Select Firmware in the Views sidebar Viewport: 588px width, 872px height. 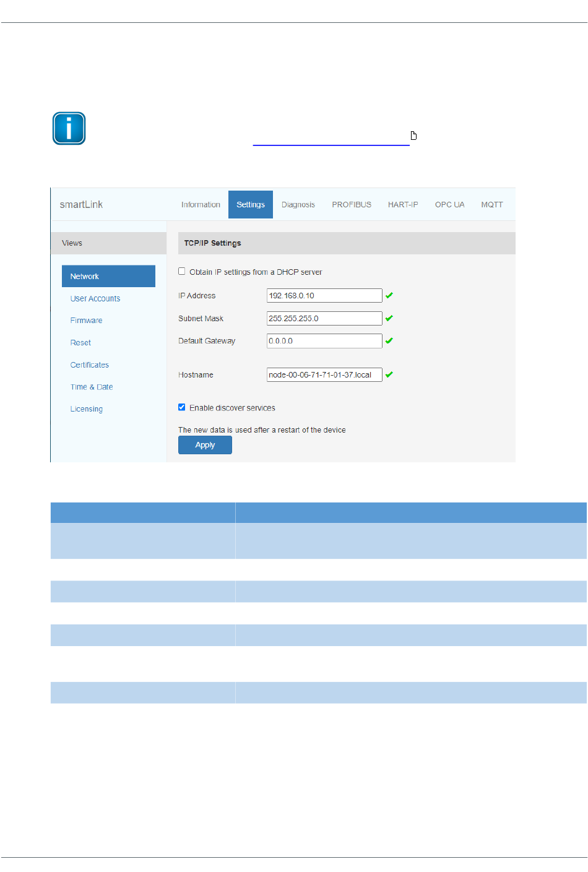coord(87,321)
